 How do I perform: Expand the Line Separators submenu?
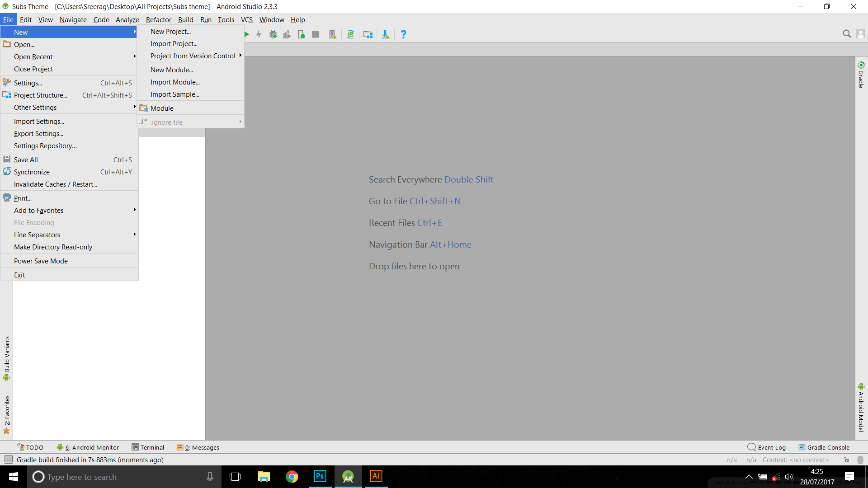[x=37, y=235]
